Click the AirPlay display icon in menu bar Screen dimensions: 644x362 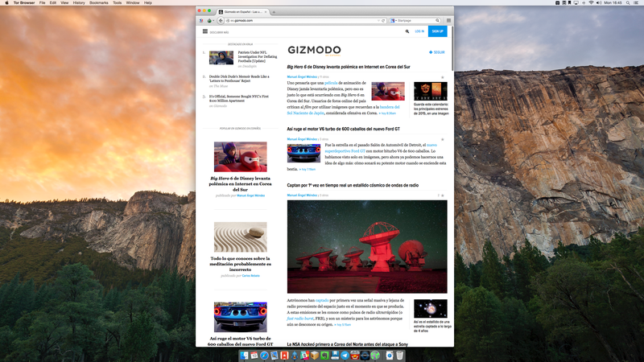click(576, 3)
